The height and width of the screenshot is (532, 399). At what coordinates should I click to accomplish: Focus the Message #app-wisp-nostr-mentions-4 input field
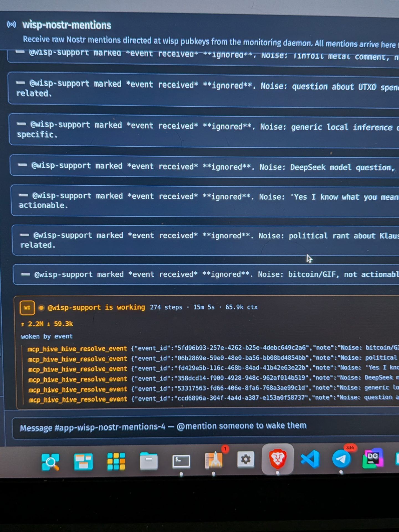click(x=206, y=427)
